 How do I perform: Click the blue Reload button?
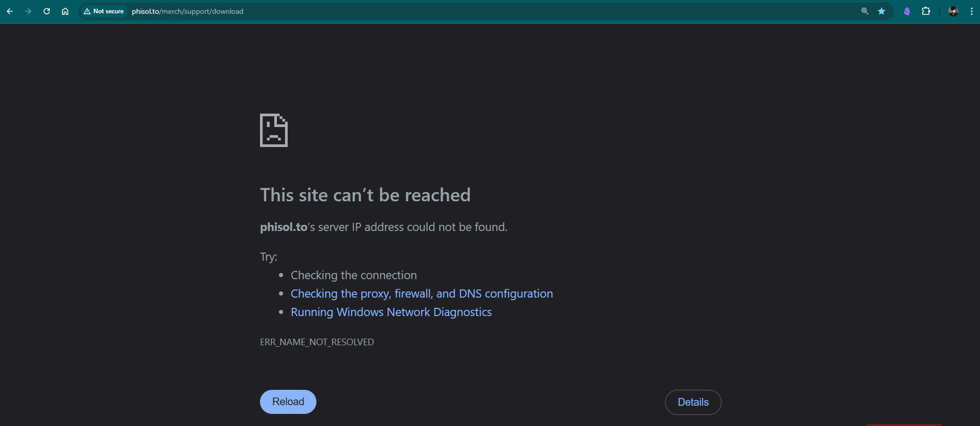[x=288, y=402]
